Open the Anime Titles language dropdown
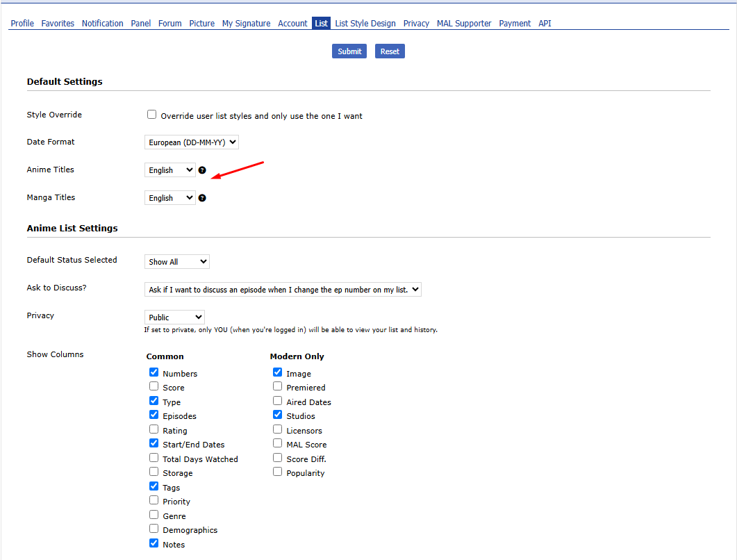This screenshot has height=560, width=737. [x=170, y=170]
